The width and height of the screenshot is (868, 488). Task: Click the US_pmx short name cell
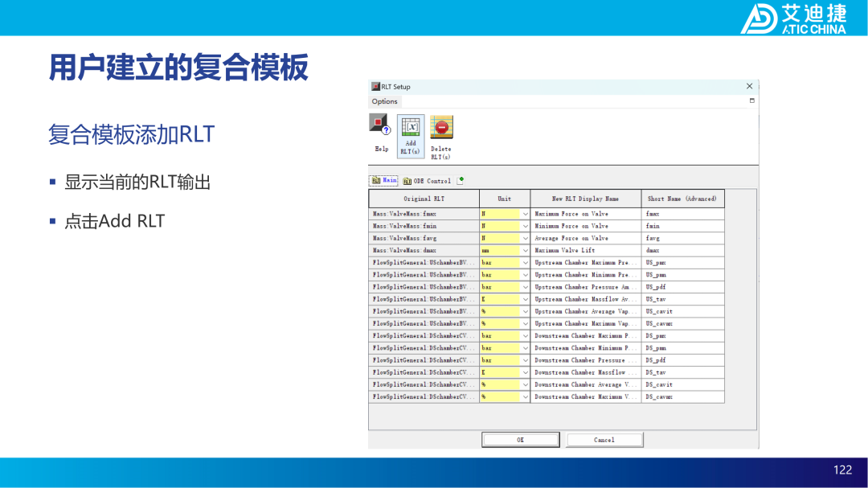pos(682,263)
